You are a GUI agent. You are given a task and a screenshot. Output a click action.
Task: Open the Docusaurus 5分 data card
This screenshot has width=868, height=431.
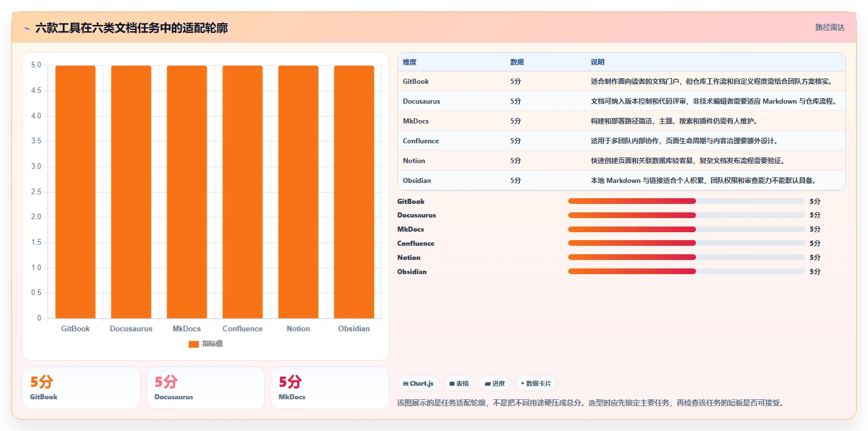click(x=205, y=387)
